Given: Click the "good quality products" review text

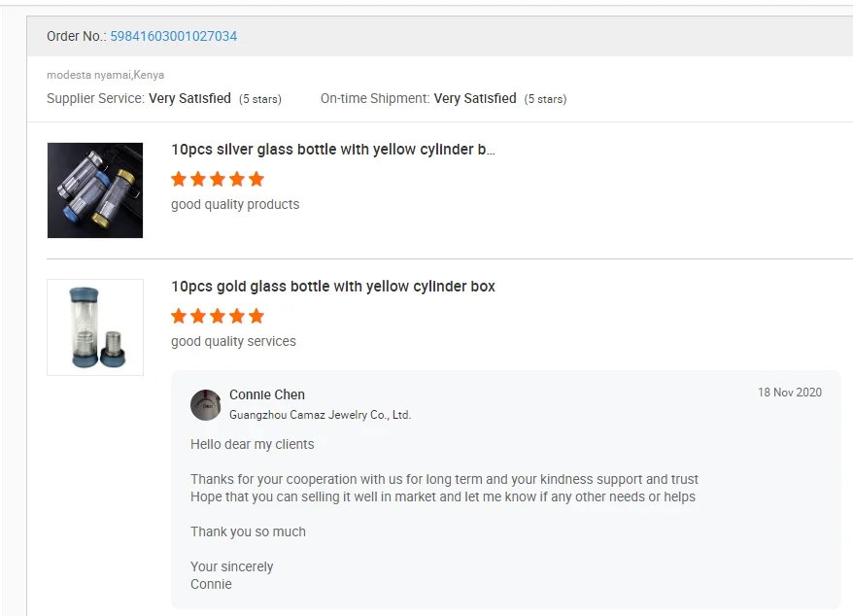Looking at the screenshot, I should 235,204.
